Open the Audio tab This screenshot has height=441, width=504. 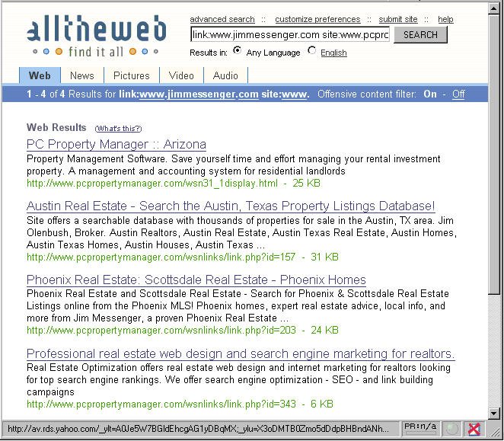(x=225, y=75)
